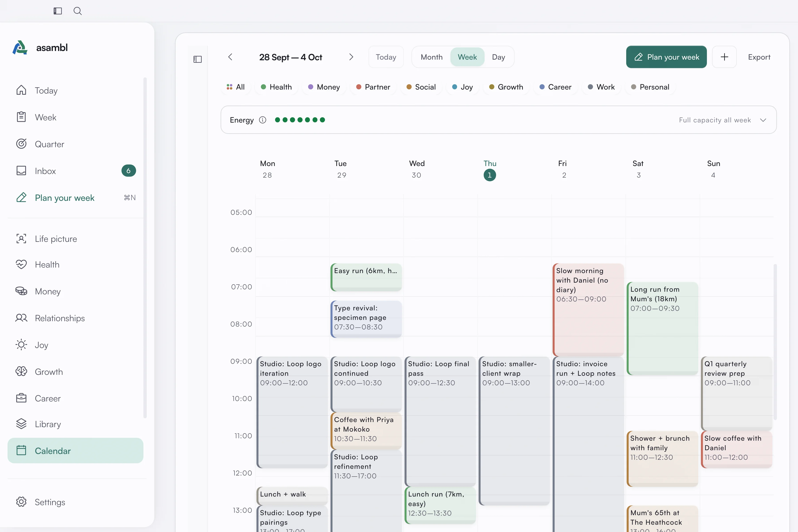Open Relationships in sidebar
This screenshot has width=798, height=532.
tap(75, 318)
